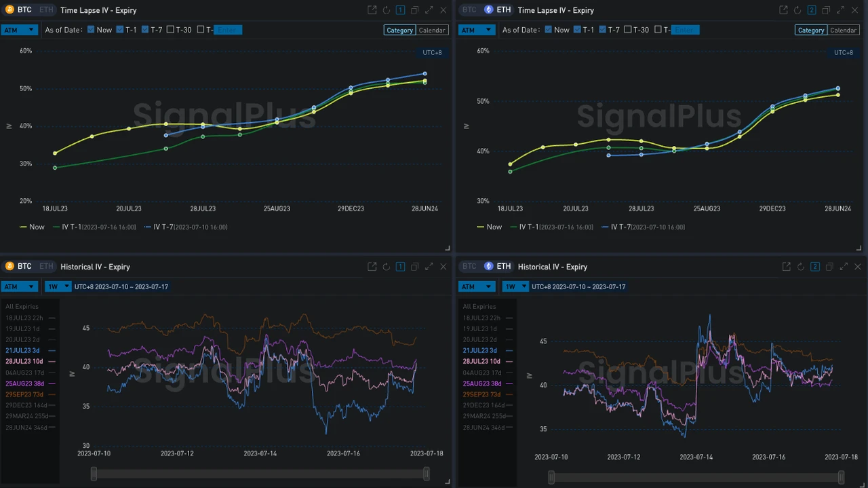This screenshot has height=488, width=868.
Task: Refresh the BTC Historical IV chart
Action: pyautogui.click(x=387, y=267)
